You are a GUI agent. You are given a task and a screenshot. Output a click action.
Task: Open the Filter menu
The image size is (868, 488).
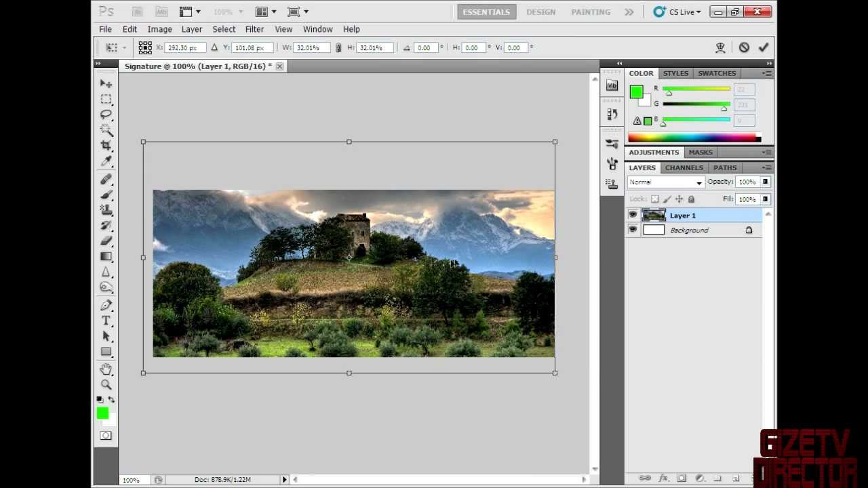coord(254,29)
